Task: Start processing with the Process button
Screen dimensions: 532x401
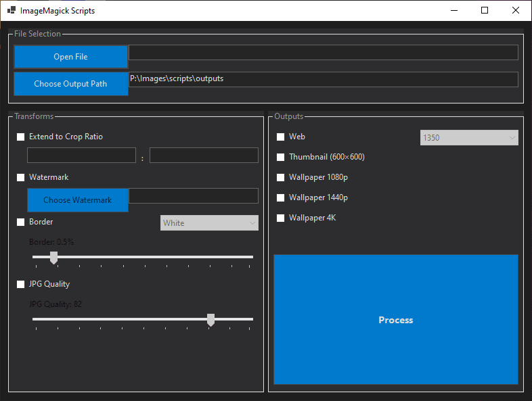Action: point(396,320)
